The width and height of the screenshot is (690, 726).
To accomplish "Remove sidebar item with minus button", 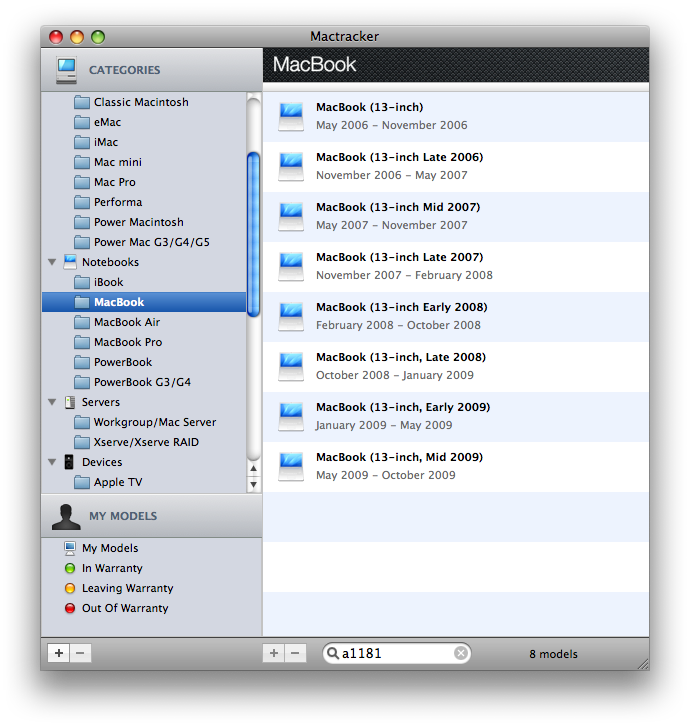I will (x=80, y=653).
